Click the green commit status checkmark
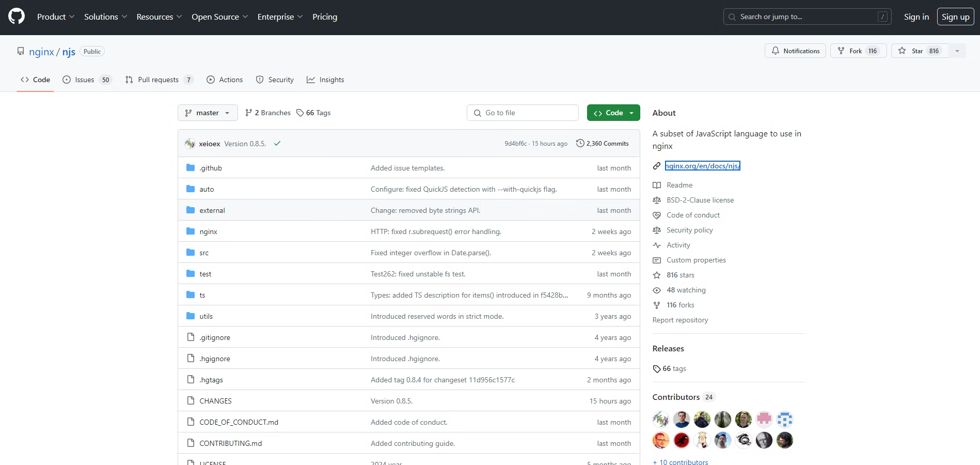 277,144
